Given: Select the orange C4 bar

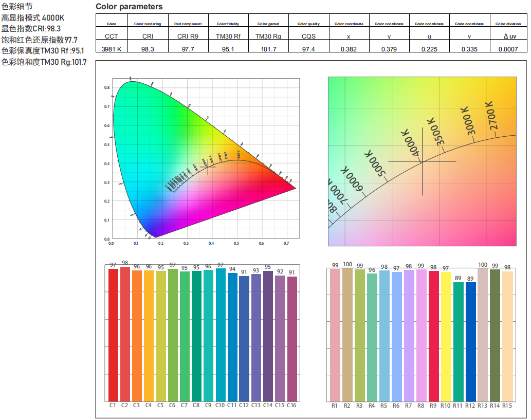Looking at the screenshot, I should pos(149,336).
